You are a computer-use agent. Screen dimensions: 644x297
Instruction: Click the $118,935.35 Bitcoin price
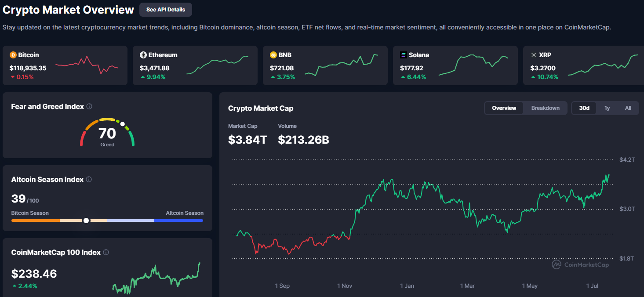pos(28,68)
